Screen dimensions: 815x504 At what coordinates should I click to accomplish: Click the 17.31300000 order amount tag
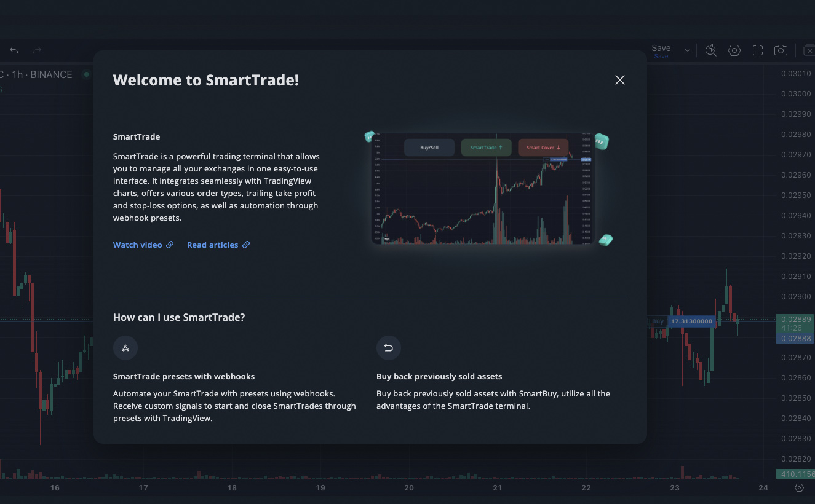(691, 321)
